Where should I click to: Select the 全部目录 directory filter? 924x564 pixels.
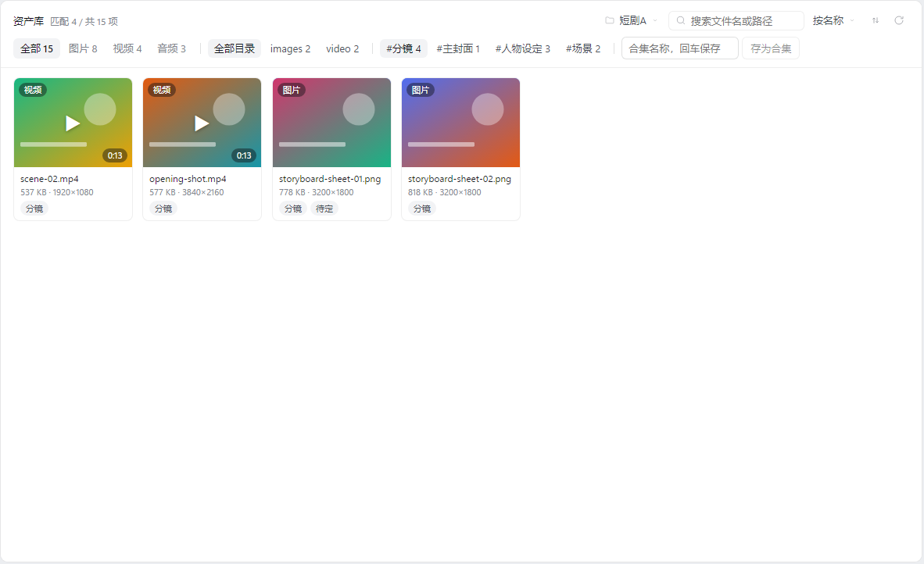235,48
